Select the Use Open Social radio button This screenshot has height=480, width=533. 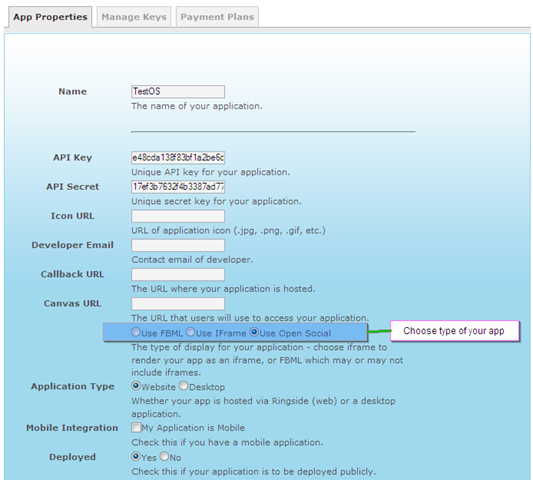point(254,332)
